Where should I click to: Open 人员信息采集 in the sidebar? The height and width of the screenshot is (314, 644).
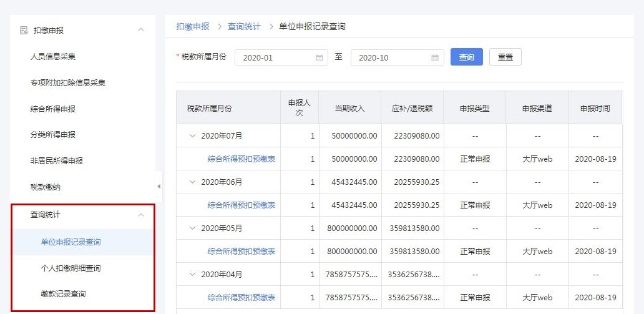pos(53,57)
